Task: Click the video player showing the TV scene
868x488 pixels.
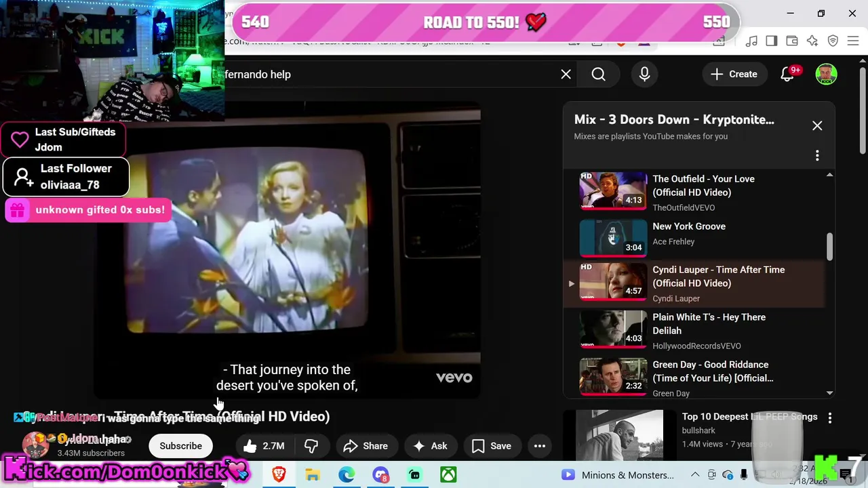Action: [287, 249]
